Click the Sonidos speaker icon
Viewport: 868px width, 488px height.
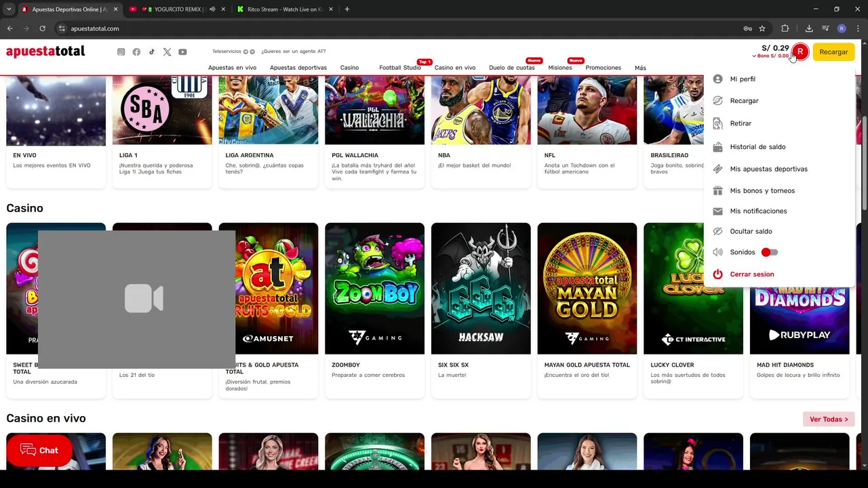point(717,252)
